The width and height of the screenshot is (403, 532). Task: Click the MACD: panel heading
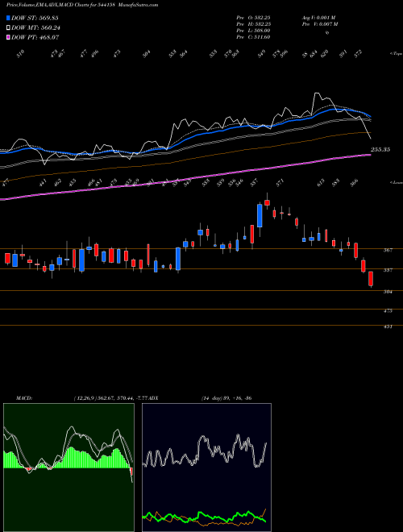tap(24, 398)
